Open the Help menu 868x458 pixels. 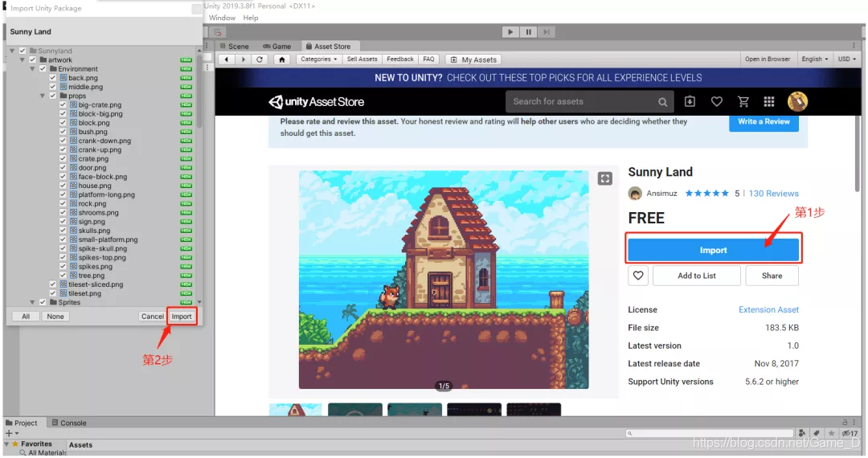tap(250, 18)
